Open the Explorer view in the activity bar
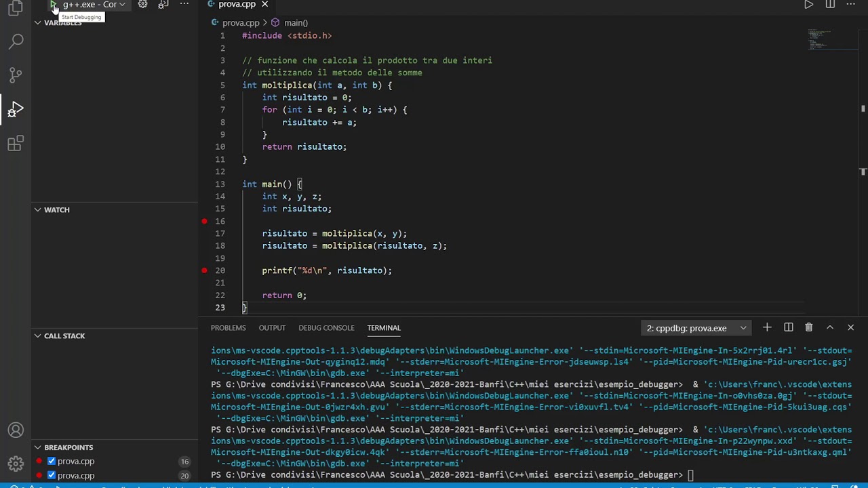The height and width of the screenshot is (488, 868). (16, 8)
